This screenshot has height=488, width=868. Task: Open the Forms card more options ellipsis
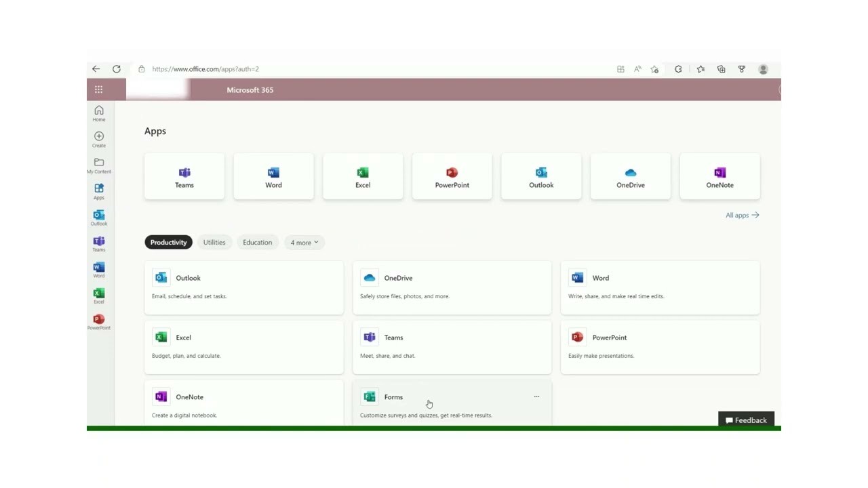[x=536, y=396]
